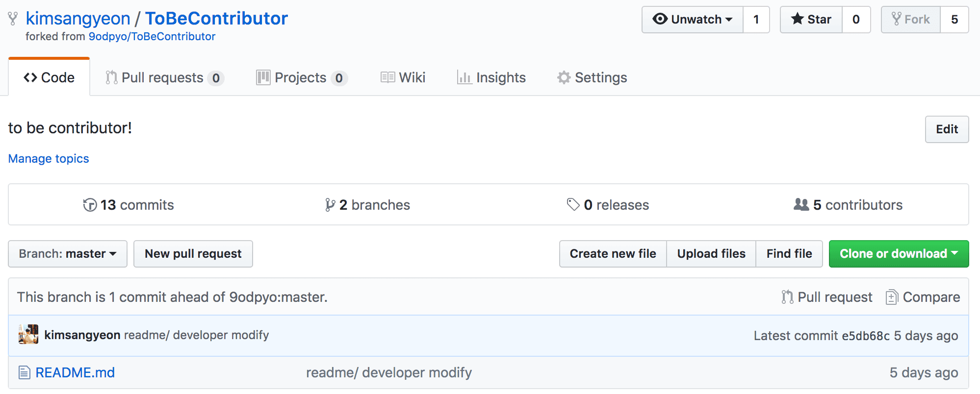Open the README.md file
Viewport: 980px width, 394px height.
[75, 372]
